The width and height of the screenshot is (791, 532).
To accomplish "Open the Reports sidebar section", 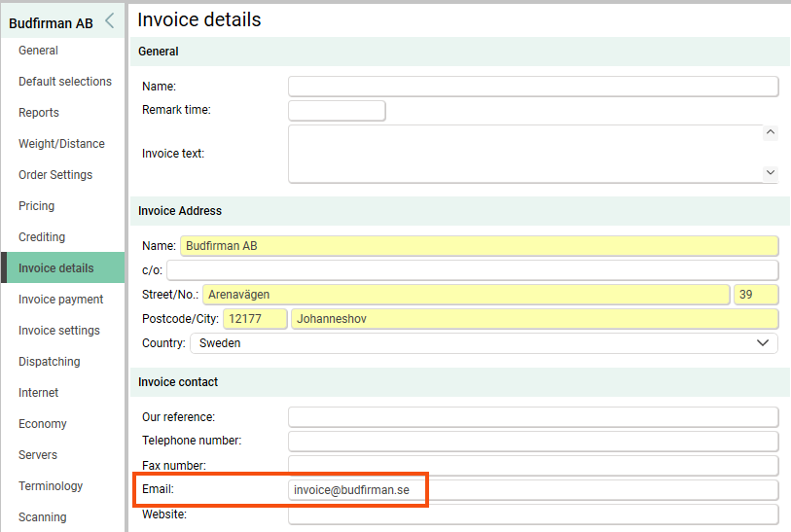I will (39, 113).
